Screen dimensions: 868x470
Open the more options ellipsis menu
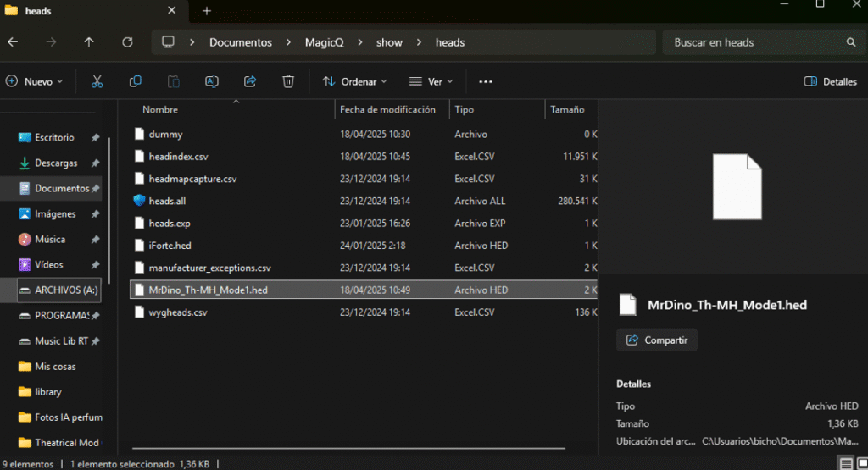486,82
